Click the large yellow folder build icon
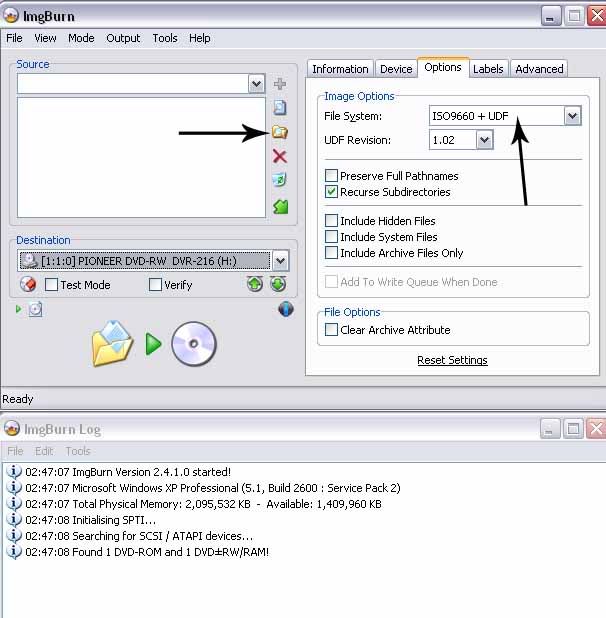 pyautogui.click(x=113, y=344)
